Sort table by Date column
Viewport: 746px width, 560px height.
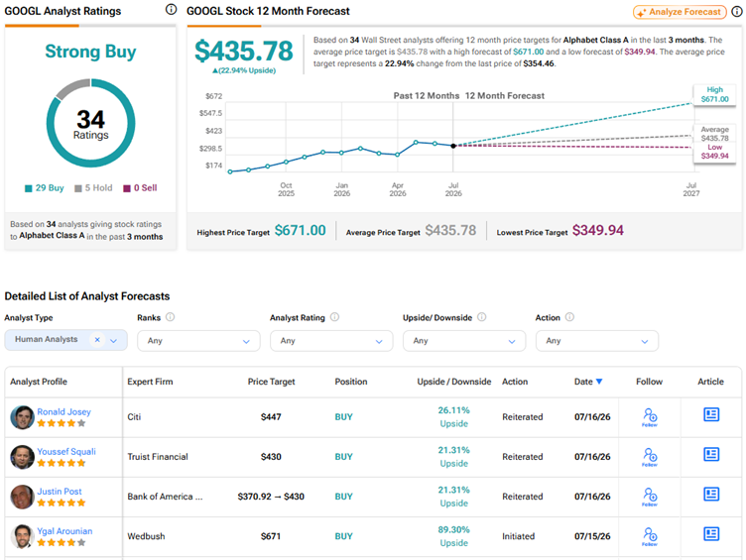click(588, 382)
